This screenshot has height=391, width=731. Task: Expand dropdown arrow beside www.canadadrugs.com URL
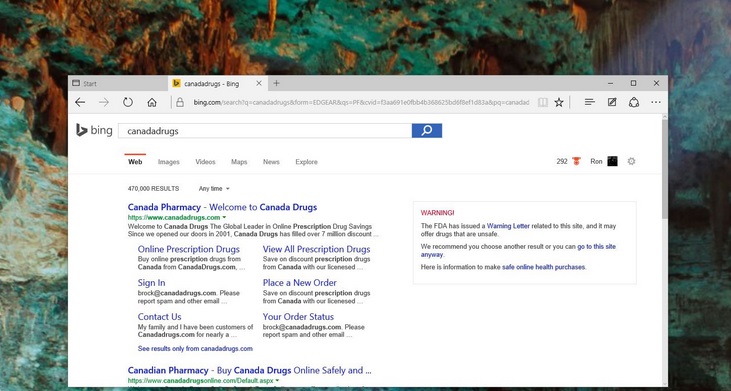[x=224, y=218]
